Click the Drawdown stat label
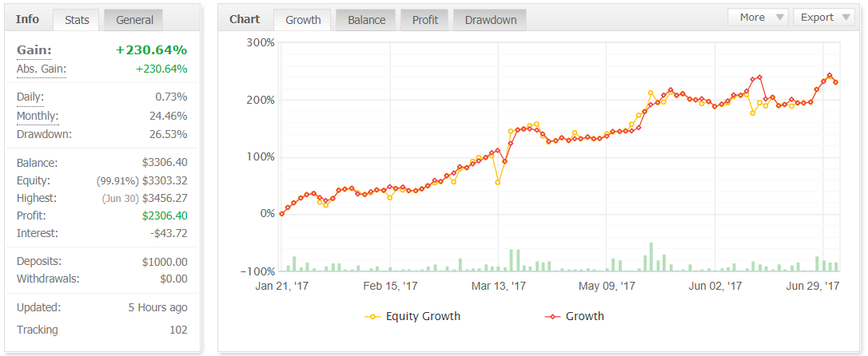 point(44,134)
